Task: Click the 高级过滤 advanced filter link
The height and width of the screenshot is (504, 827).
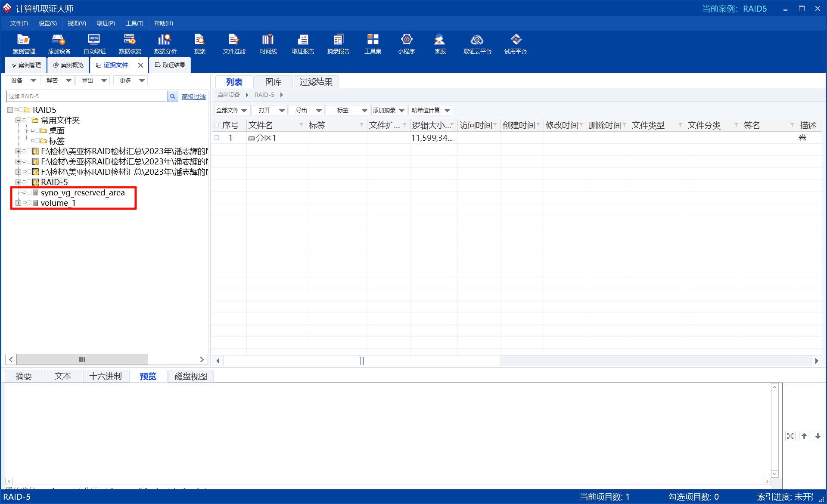Action: [193, 97]
